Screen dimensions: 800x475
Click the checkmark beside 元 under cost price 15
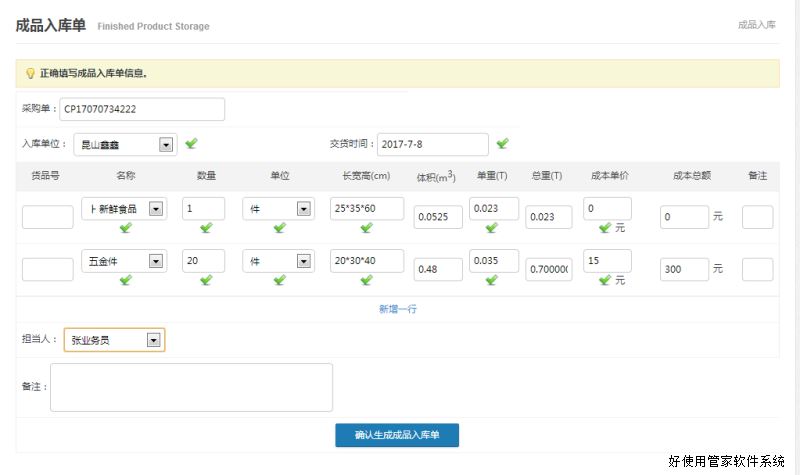605,280
